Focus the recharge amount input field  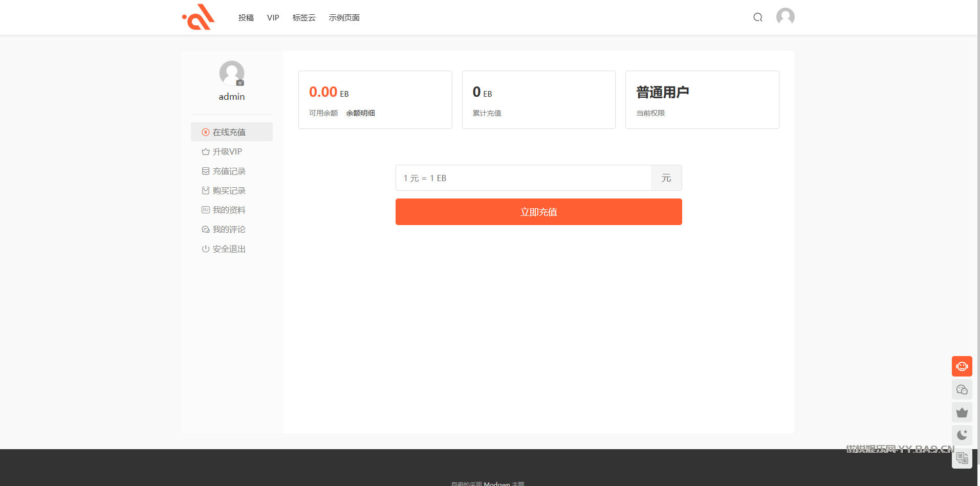523,178
